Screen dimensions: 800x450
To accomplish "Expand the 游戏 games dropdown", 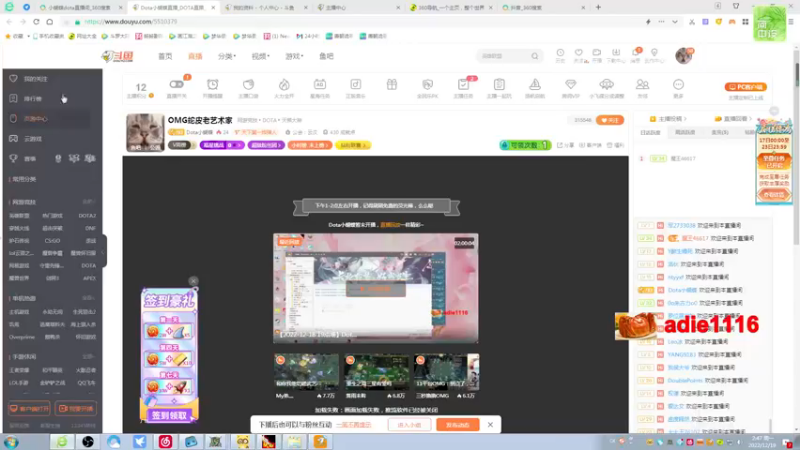I will 294,56.
